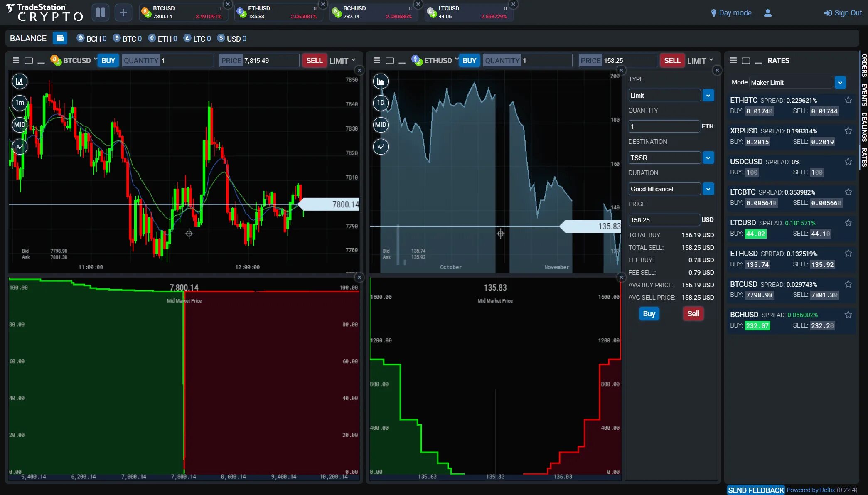Click the blue Buy button in order form

pyautogui.click(x=649, y=314)
